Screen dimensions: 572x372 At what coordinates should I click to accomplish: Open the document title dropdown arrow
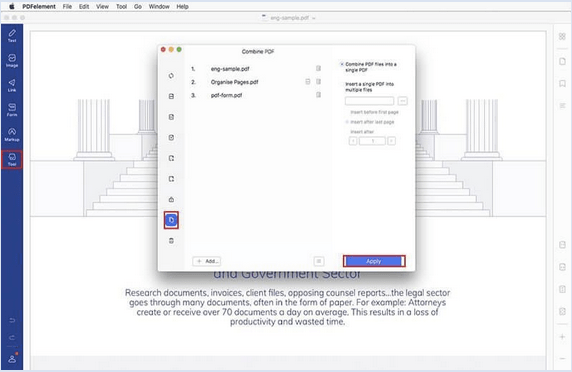[x=314, y=18]
